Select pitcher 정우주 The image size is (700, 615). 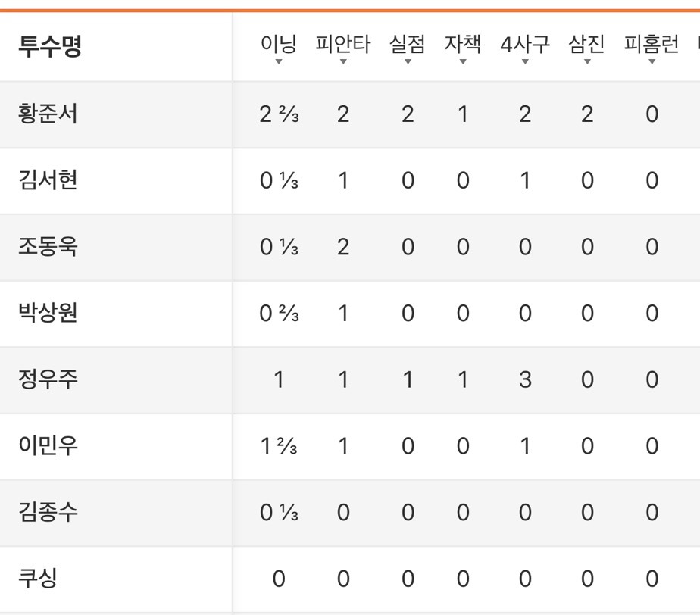click(x=48, y=379)
